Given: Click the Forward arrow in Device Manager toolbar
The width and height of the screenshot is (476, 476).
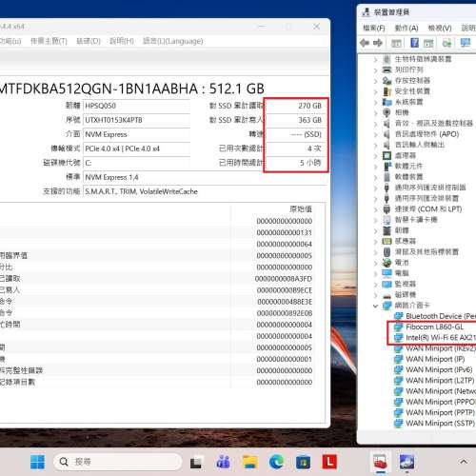Looking at the screenshot, I should coord(378,43).
